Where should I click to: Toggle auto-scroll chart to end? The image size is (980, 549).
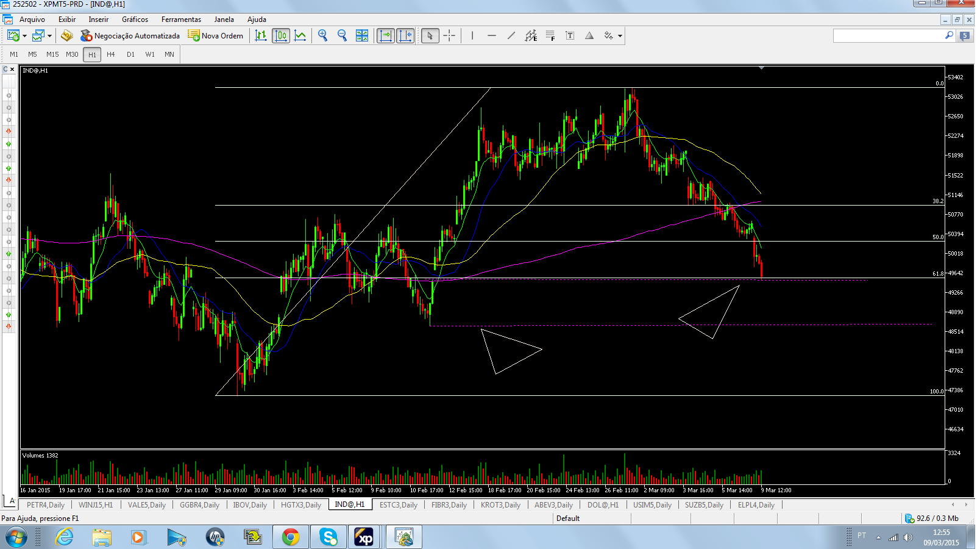386,36
